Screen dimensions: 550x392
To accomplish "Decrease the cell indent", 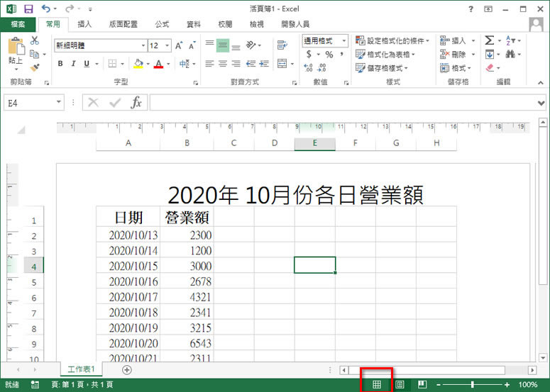I will pos(251,63).
